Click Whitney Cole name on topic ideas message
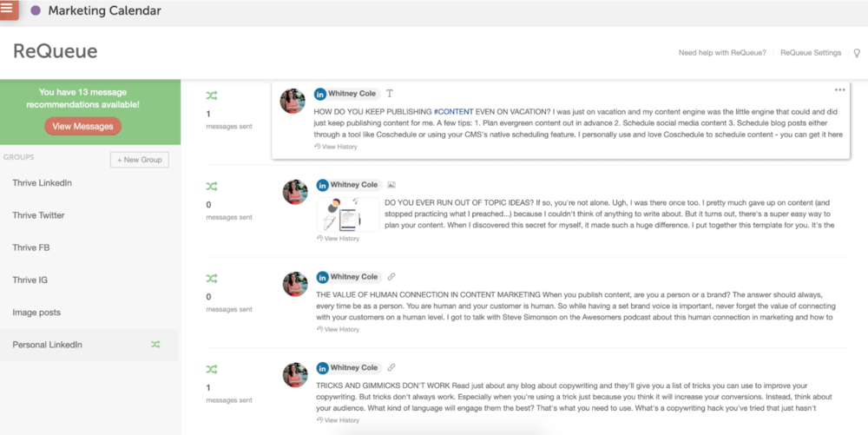This screenshot has height=435, width=868. (354, 185)
